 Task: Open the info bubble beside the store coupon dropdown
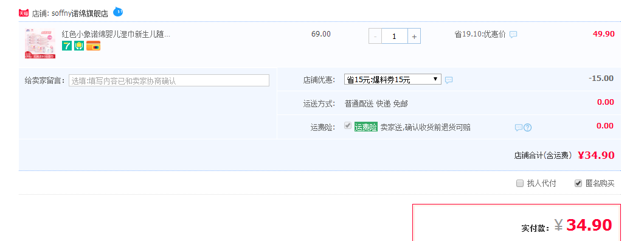pos(449,80)
